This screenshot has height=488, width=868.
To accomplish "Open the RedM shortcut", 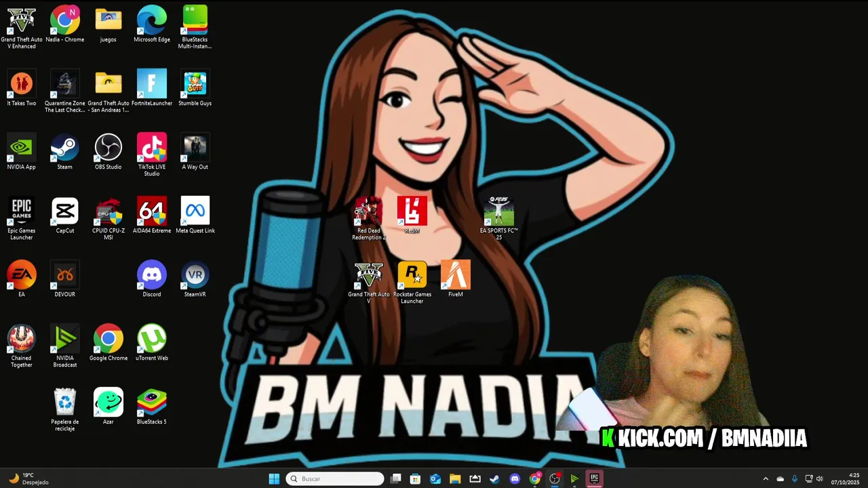I will 412,216.
